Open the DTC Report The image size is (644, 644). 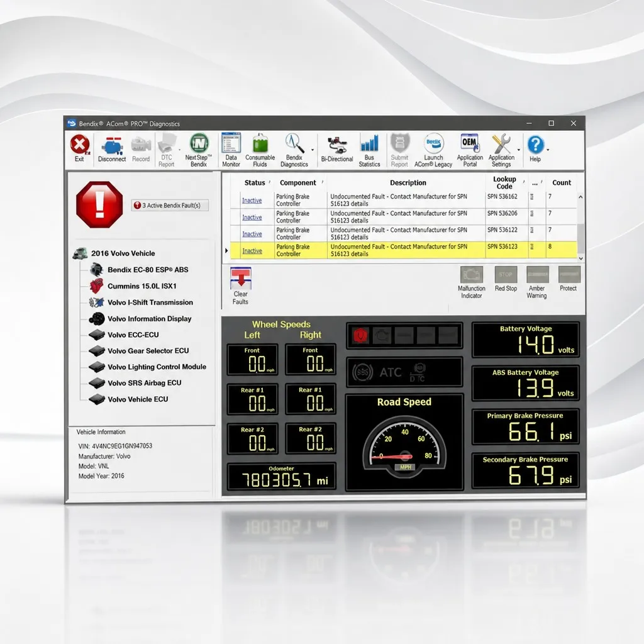(166, 150)
